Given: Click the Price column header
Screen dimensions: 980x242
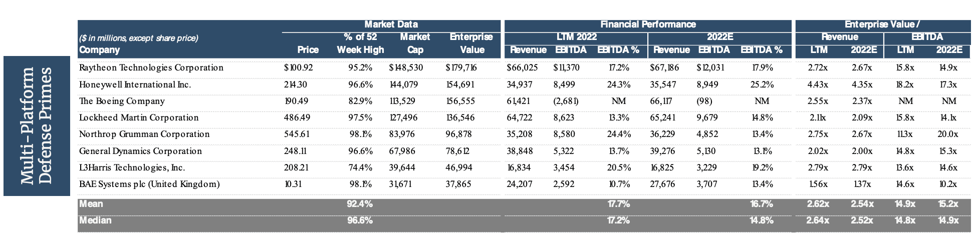Looking at the screenshot, I should [x=308, y=50].
